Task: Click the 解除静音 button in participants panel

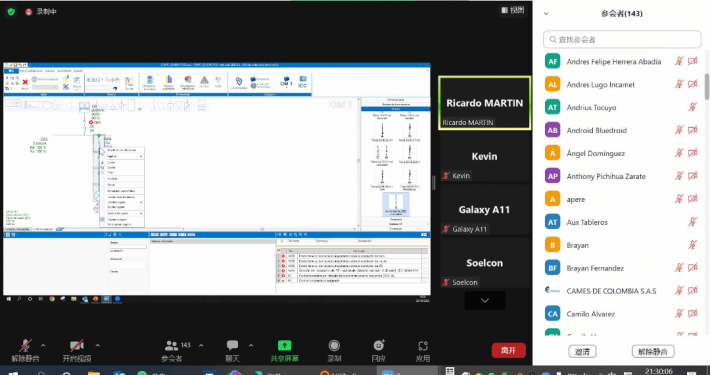Action: [x=653, y=351]
